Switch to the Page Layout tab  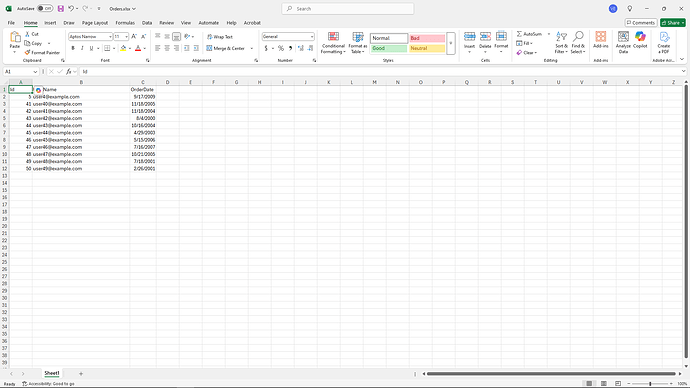pos(95,23)
